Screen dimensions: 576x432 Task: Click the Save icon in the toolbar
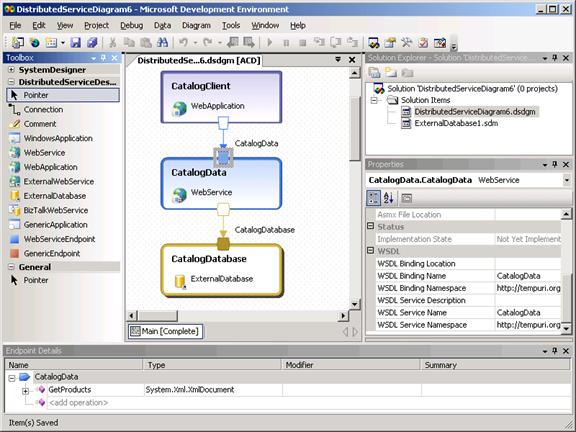76,43
